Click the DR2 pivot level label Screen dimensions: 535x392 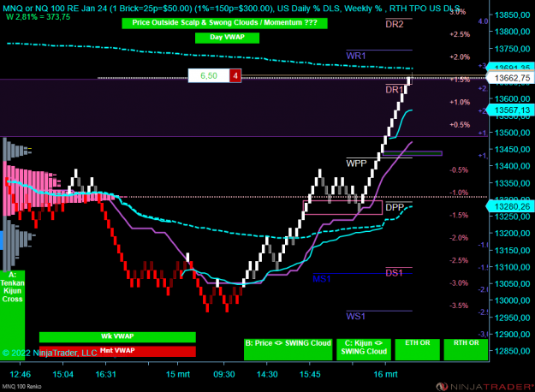395,24
